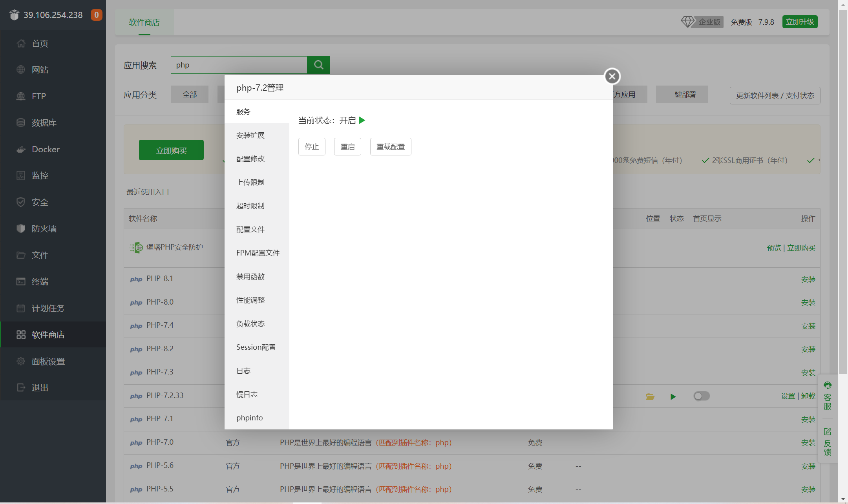Close the php-7.2管理 dialog
Image resolution: width=848 pixels, height=504 pixels.
[x=612, y=76]
